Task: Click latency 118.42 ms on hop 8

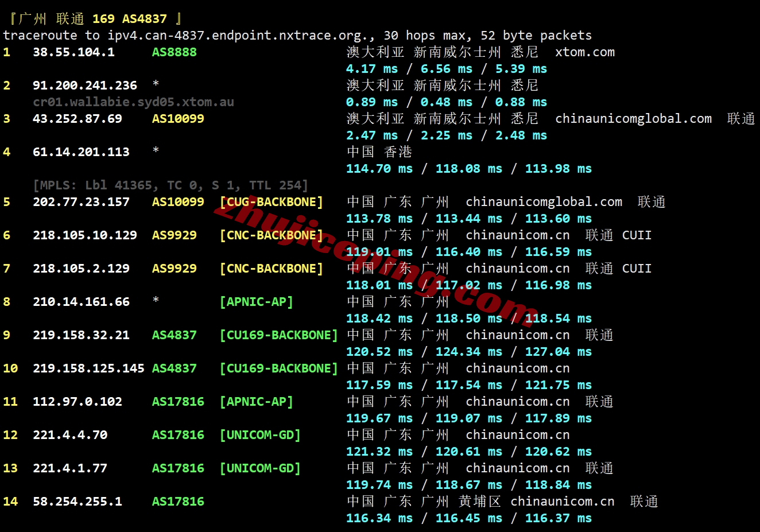Action: tap(379, 319)
